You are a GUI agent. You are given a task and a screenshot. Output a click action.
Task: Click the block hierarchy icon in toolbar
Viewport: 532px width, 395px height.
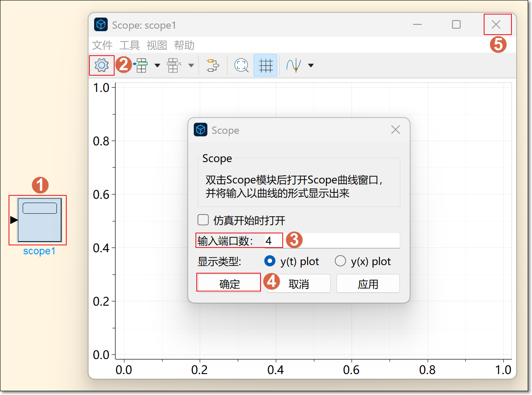coord(213,65)
